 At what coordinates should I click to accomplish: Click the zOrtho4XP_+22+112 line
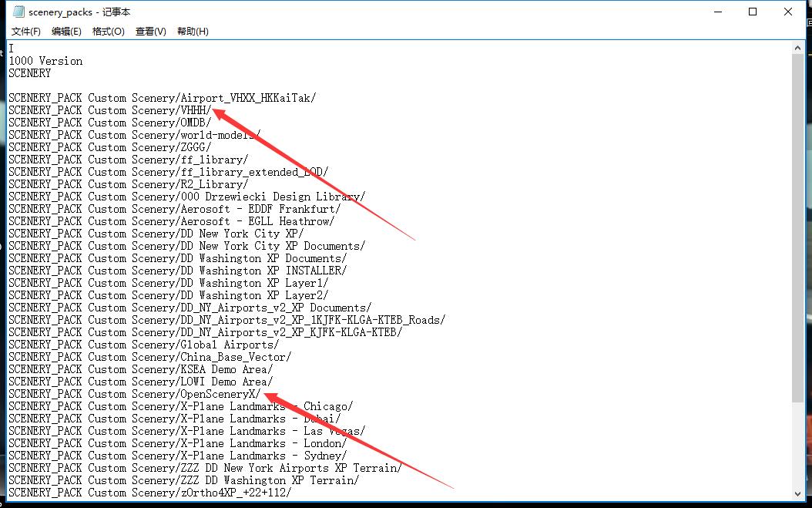pos(150,493)
